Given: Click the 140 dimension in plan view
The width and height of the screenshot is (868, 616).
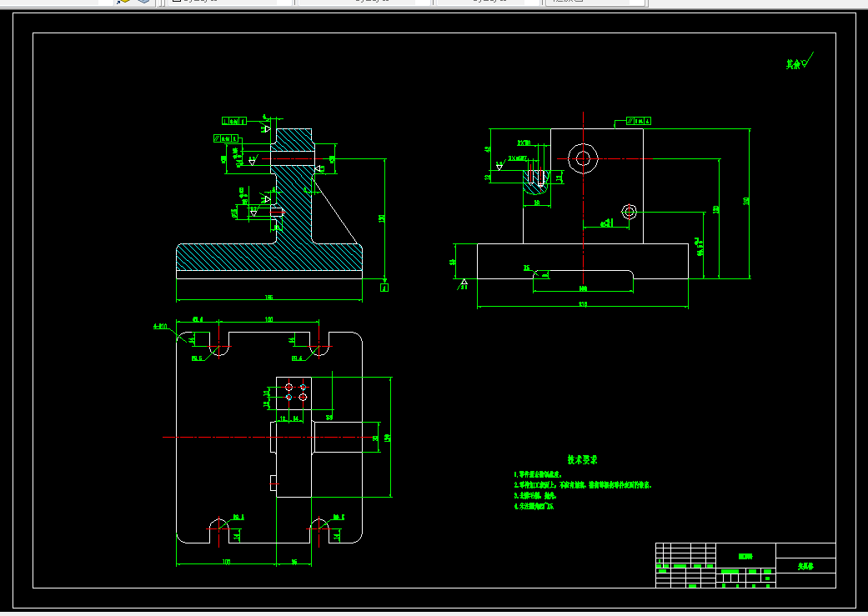Looking at the screenshot, I should click(388, 438).
